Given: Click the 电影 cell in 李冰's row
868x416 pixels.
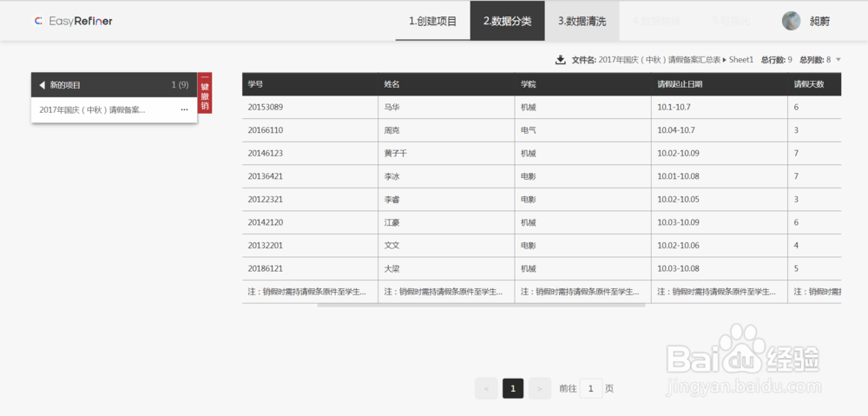Looking at the screenshot, I should 583,176.
